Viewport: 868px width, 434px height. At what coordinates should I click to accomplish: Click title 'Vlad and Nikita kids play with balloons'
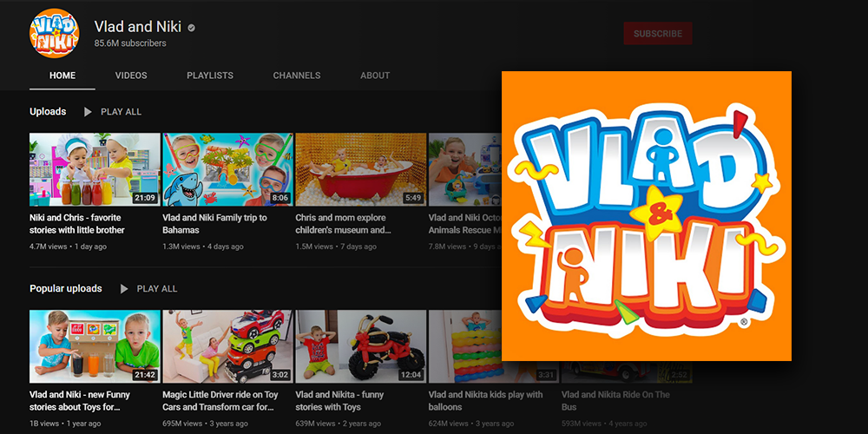pos(485,401)
